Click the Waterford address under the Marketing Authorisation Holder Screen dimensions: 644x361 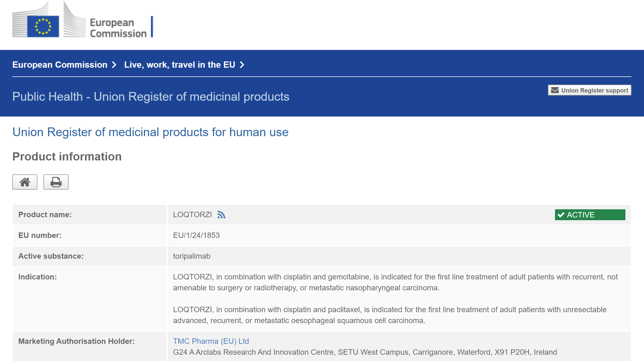click(365, 352)
